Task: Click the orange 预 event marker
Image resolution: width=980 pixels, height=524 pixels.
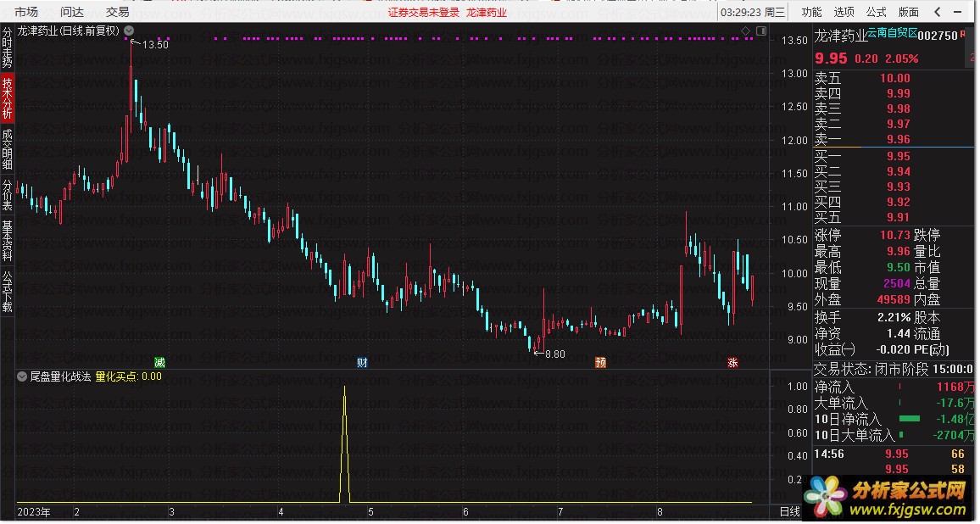Action: [x=600, y=362]
